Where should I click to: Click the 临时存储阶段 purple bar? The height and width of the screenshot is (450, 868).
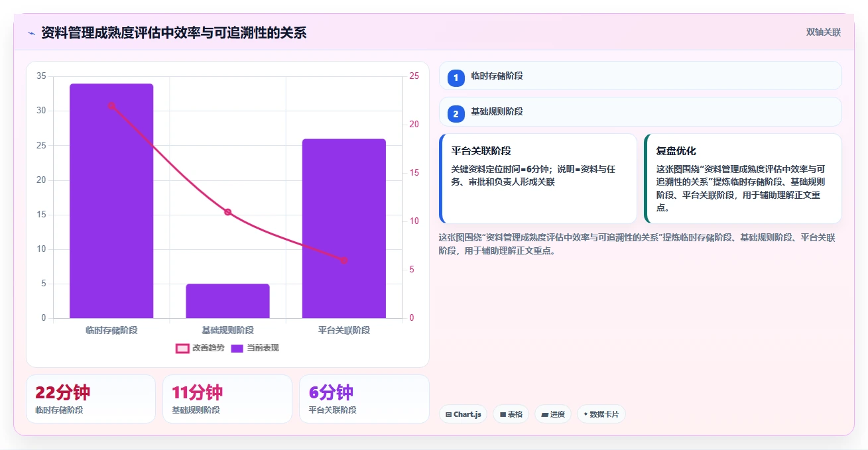click(x=111, y=201)
